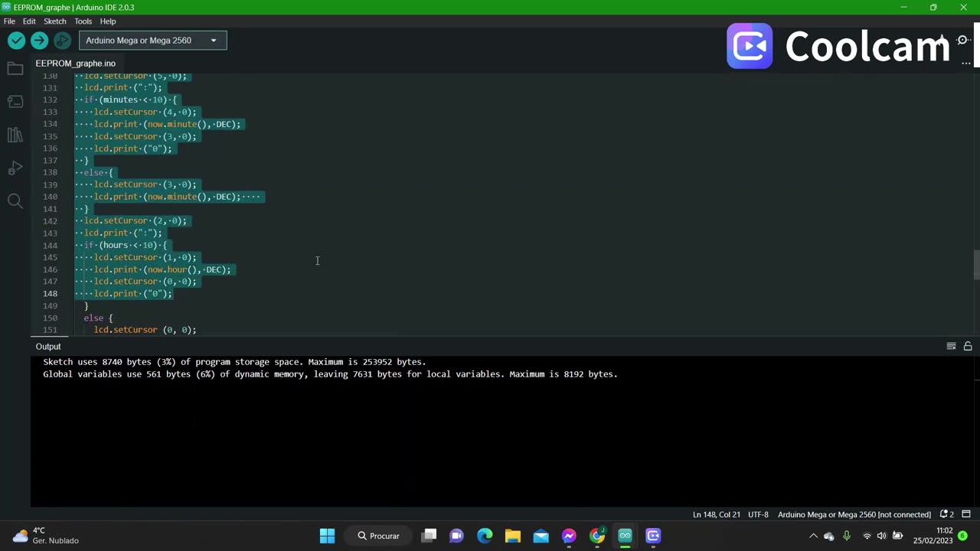
Task: Click 'else {' on line 150
Action: [99, 318]
